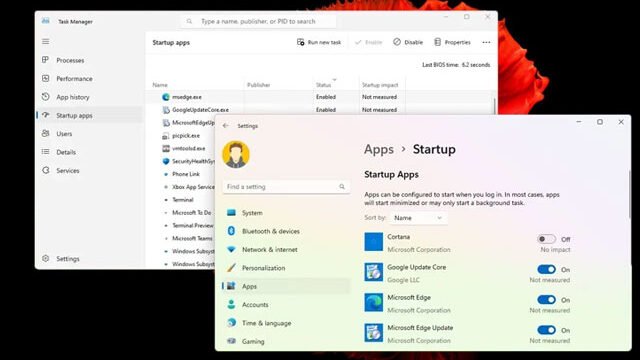Select the GoogleUpdateCore.exe row
This screenshot has height=360, width=640.
(x=320, y=110)
